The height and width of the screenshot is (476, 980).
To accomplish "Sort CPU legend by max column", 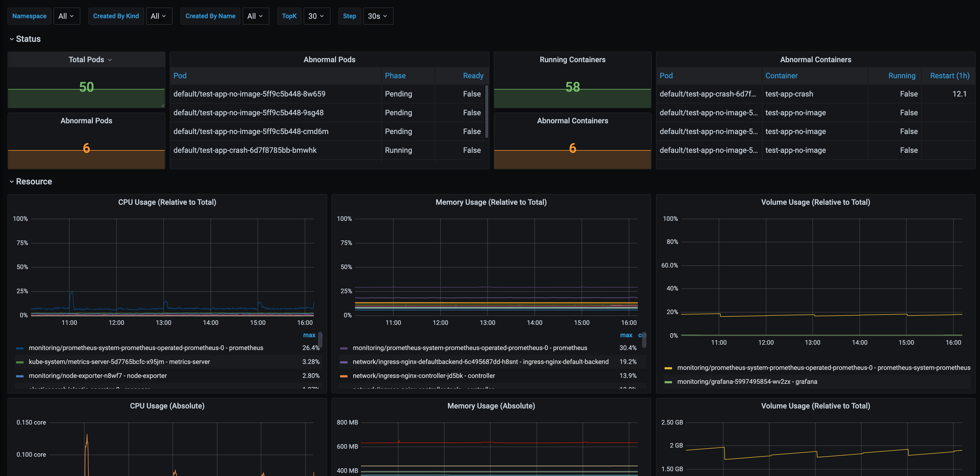I will coord(309,335).
